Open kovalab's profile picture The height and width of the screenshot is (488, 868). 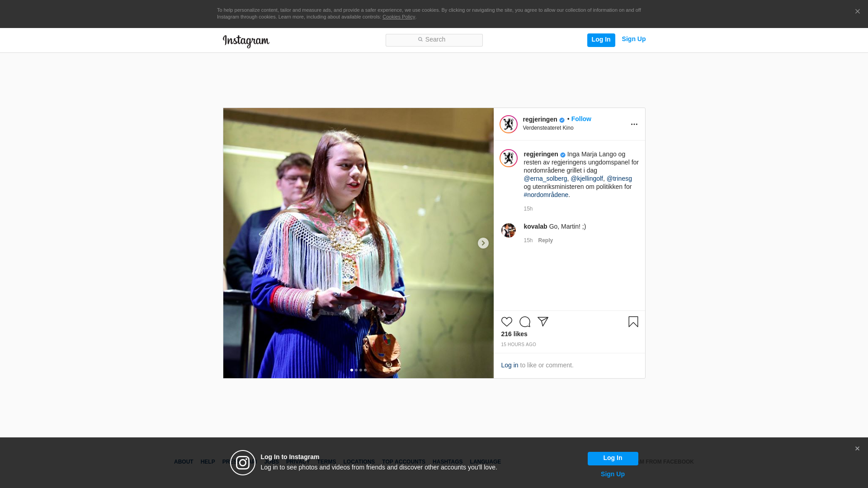[x=509, y=230]
